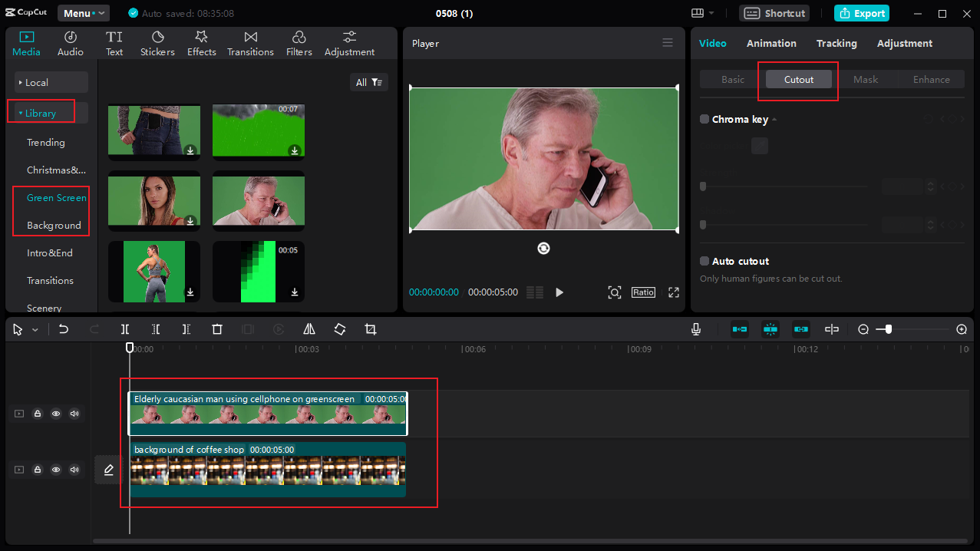Select the elderly man green screen thumbnail
The image size is (980, 551).
point(258,200)
